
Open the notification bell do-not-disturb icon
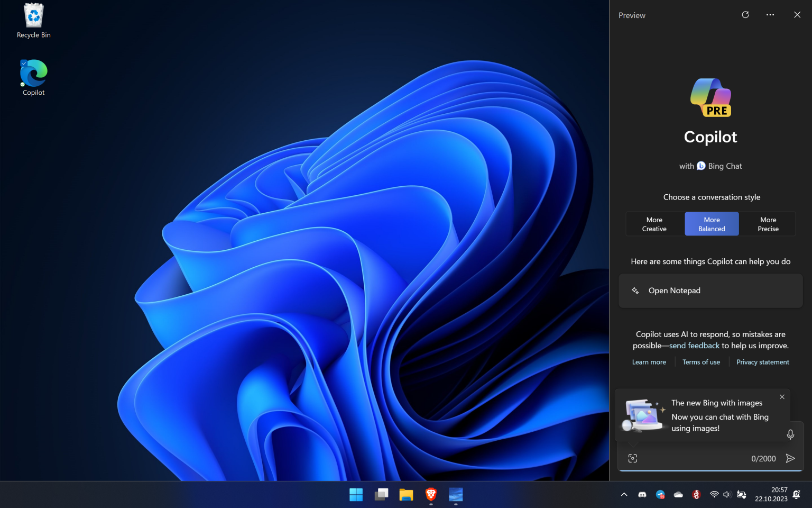(x=797, y=495)
